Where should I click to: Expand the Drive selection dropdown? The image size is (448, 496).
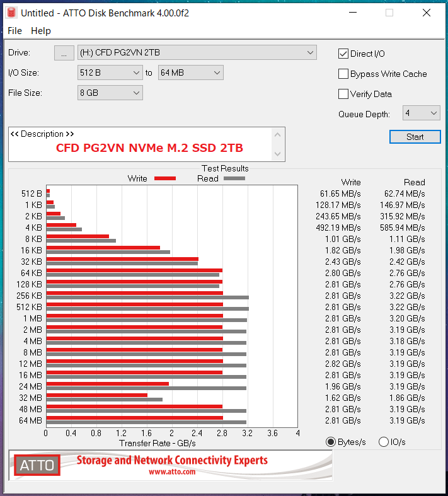click(x=197, y=52)
